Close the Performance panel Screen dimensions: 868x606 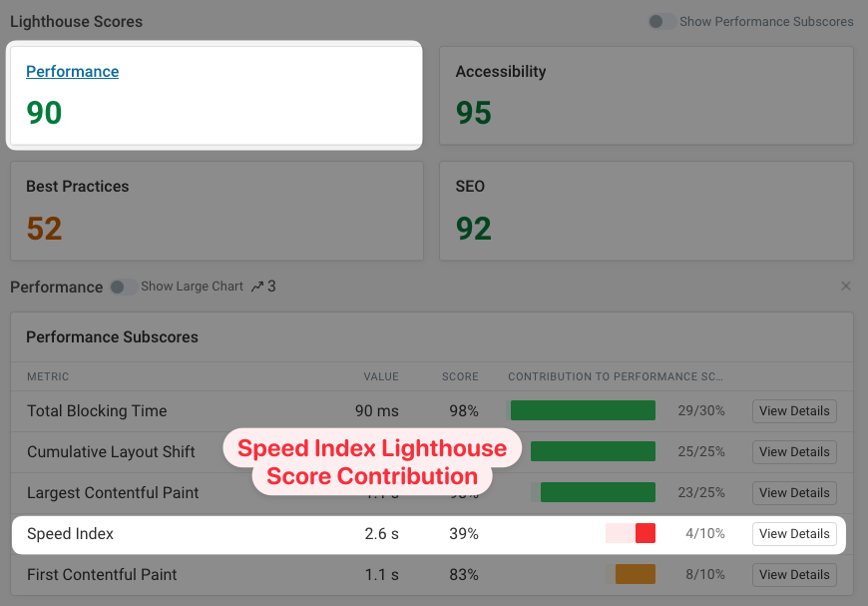click(845, 286)
